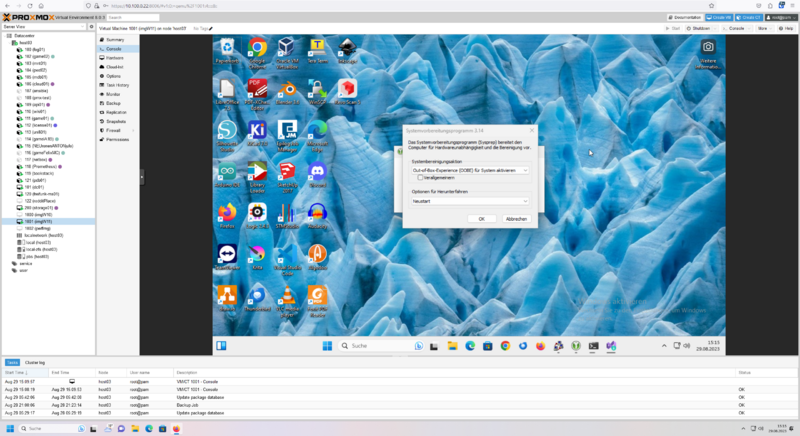Collapse the Datacenter tree node
Screen dimensions: 800x436
click(5, 36)
